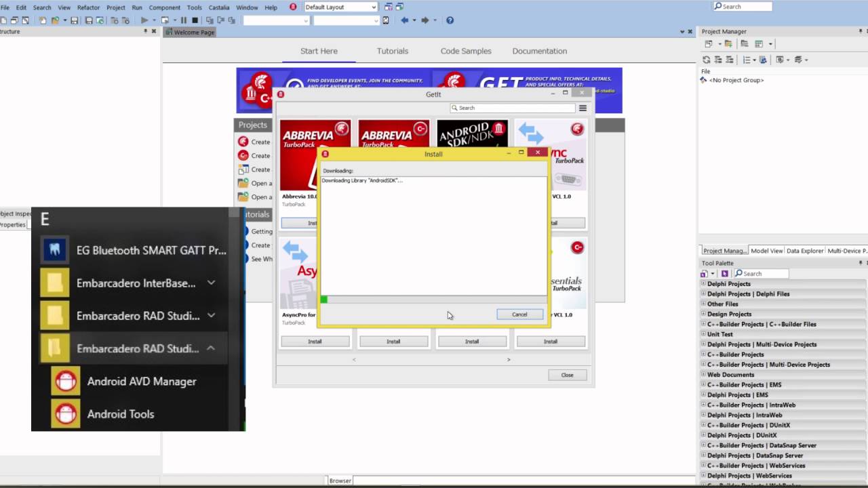Image resolution: width=868 pixels, height=488 pixels.
Task: Click the Android SDK/NDK package thumbnail in GetIt
Action: pyautogui.click(x=472, y=155)
